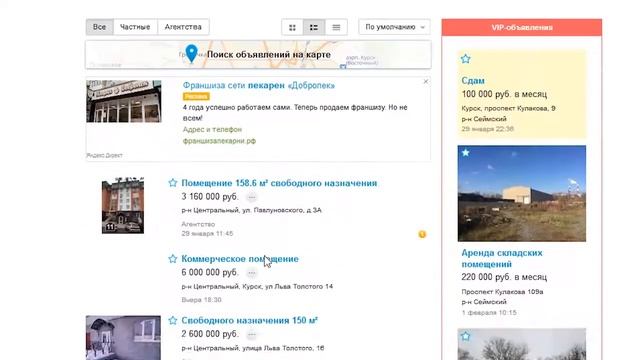Click 'ул. Павлуновского, д 3А' address text
Screen dimensions: 640x360
point(282,210)
